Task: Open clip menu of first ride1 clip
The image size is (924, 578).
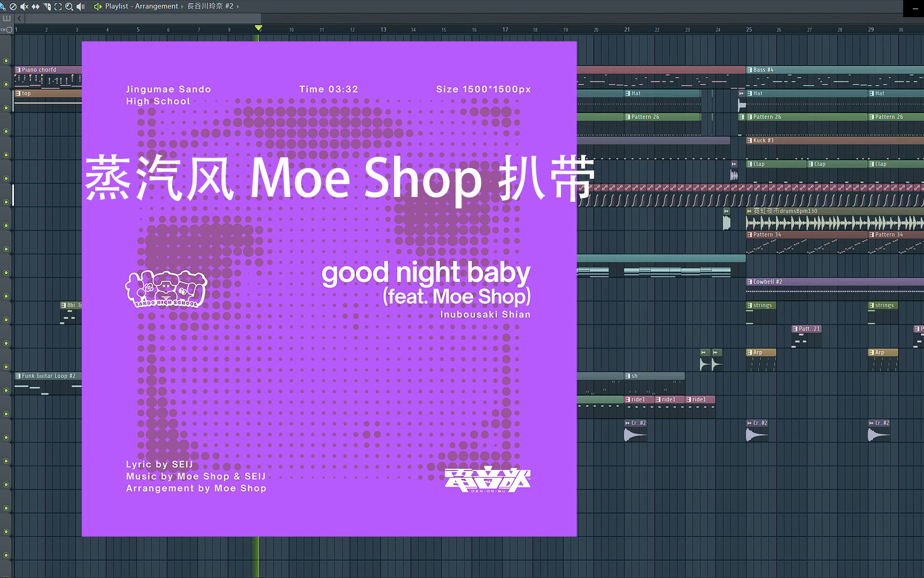Action: coord(627,400)
